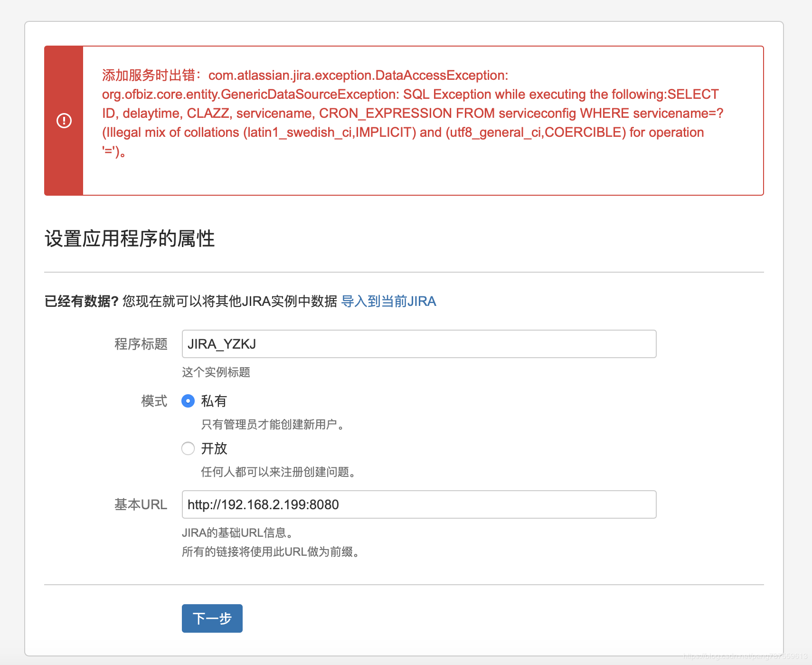Click the 私有 option label text

tap(214, 401)
